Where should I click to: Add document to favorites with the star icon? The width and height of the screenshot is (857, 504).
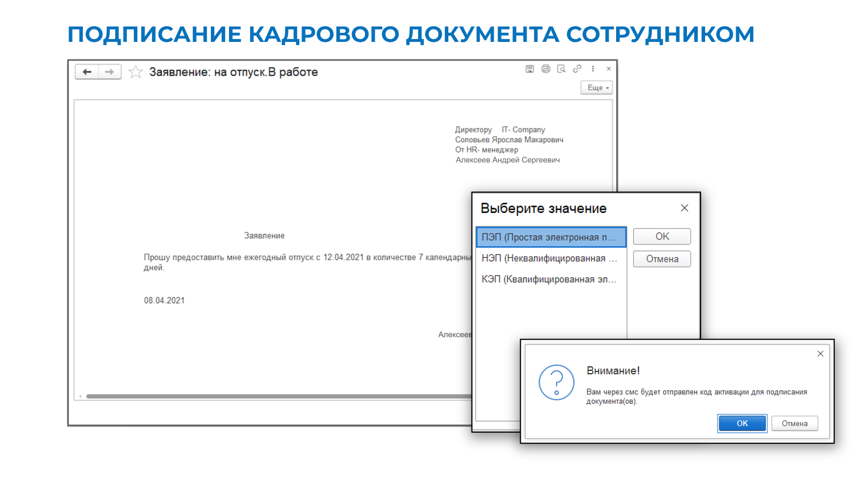click(x=135, y=72)
